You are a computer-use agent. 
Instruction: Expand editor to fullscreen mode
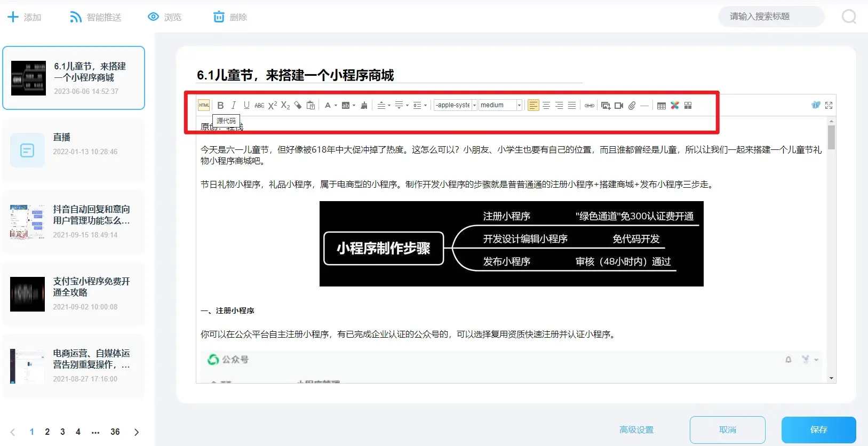coord(829,106)
